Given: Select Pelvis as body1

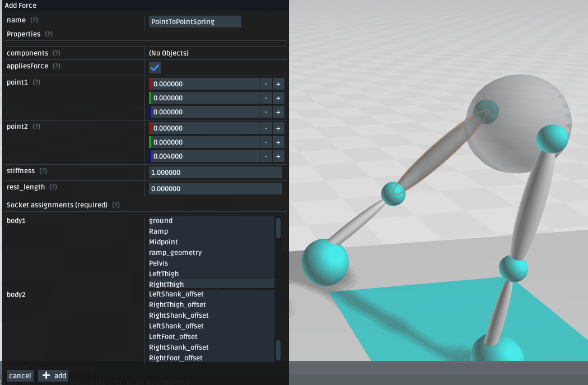Looking at the screenshot, I should [158, 263].
